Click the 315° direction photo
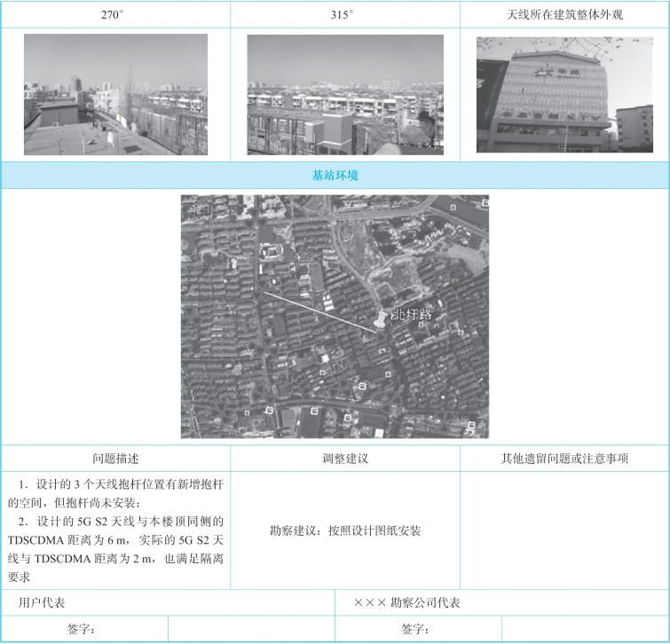This screenshot has height=644, width=670. click(345, 95)
